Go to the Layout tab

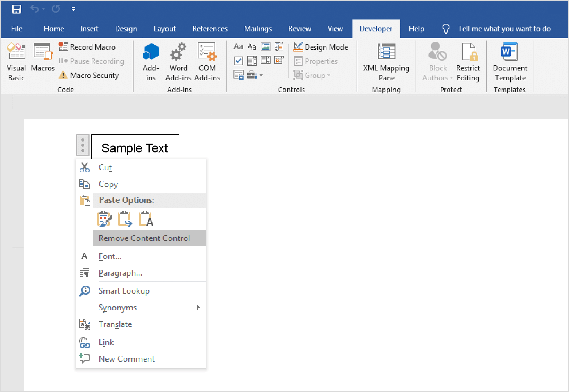pyautogui.click(x=165, y=29)
